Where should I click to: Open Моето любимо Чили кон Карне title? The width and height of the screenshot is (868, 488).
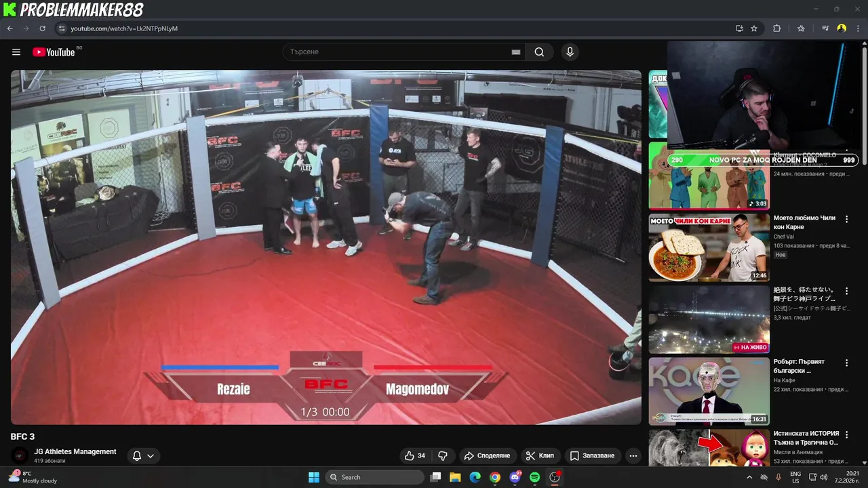click(804, 222)
